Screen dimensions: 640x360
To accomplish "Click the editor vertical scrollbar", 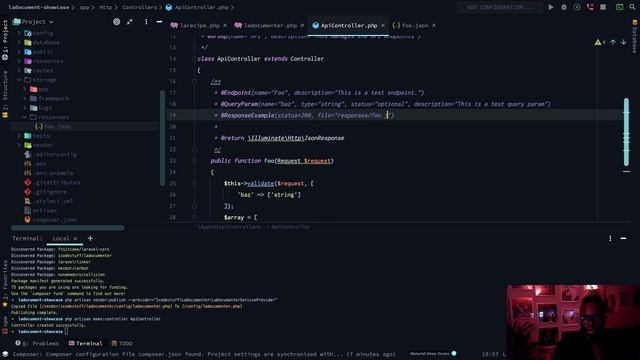I will tap(626, 132).
